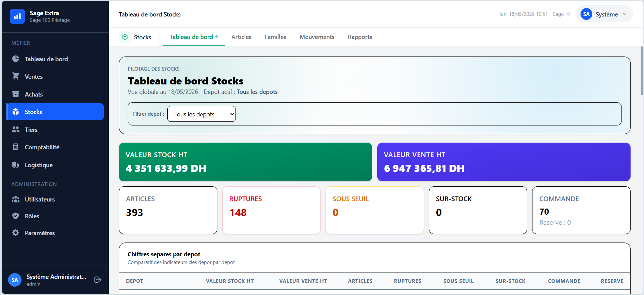The height and width of the screenshot is (295, 644).
Task: Click the Stocks module label in header
Action: (142, 37)
